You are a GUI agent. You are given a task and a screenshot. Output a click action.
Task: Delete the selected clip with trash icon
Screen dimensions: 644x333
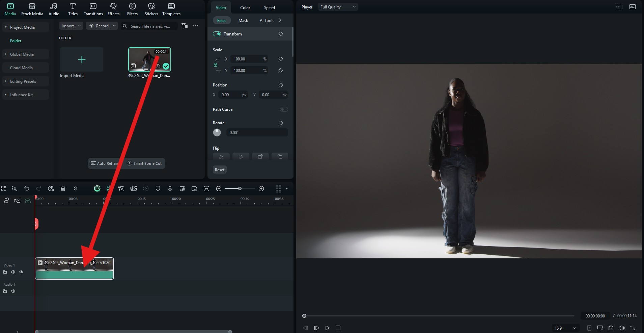pyautogui.click(x=63, y=188)
